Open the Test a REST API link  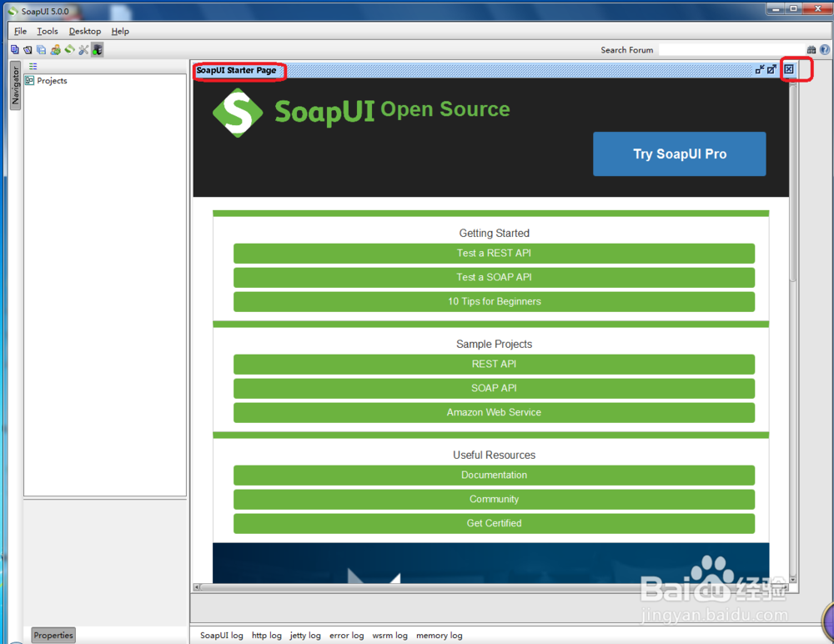pos(494,253)
